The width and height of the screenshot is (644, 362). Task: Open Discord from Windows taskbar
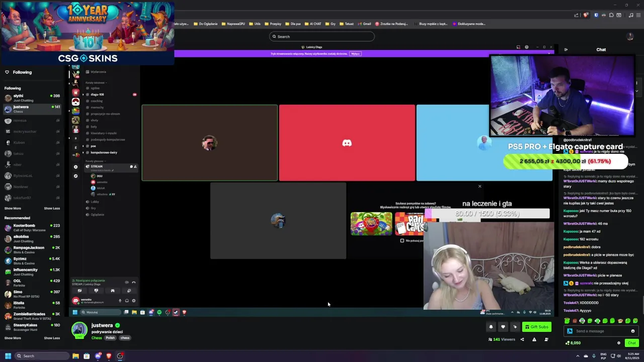click(98, 356)
